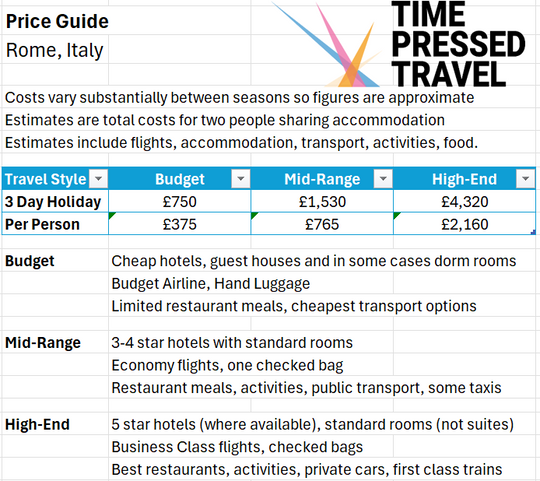Open the High-End column filter dropdown
Screen dimensions: 540x481
click(526, 179)
